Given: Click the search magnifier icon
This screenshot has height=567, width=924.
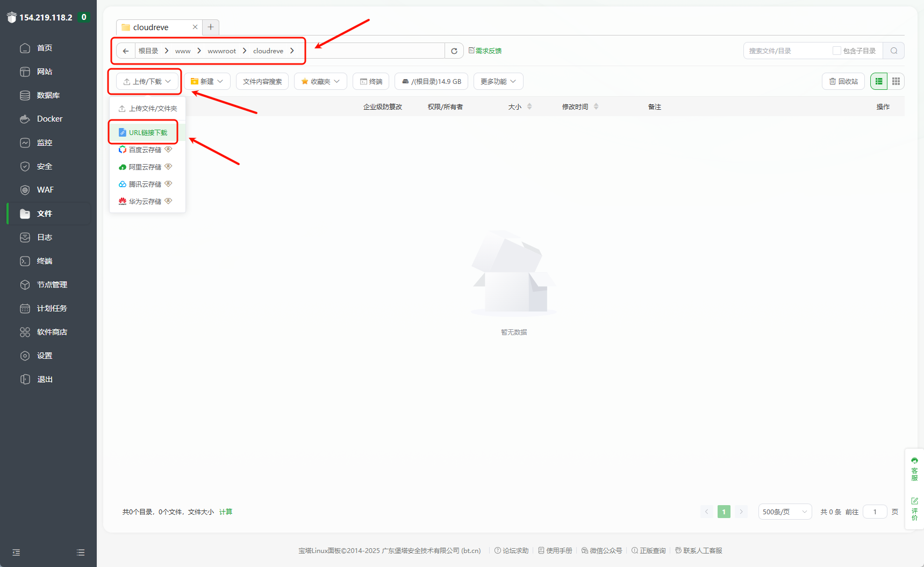Looking at the screenshot, I should click(x=894, y=51).
